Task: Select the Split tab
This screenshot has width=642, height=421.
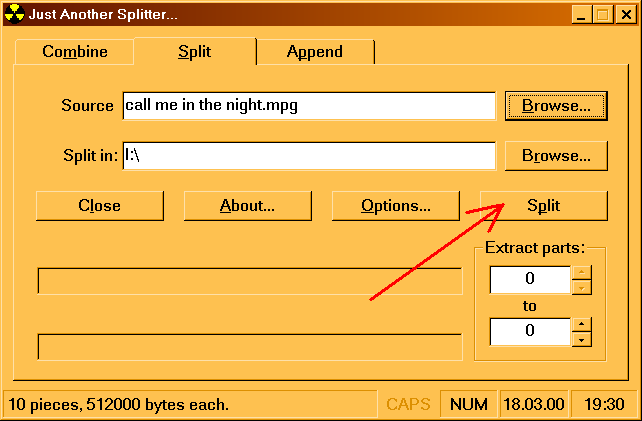Action: click(195, 51)
